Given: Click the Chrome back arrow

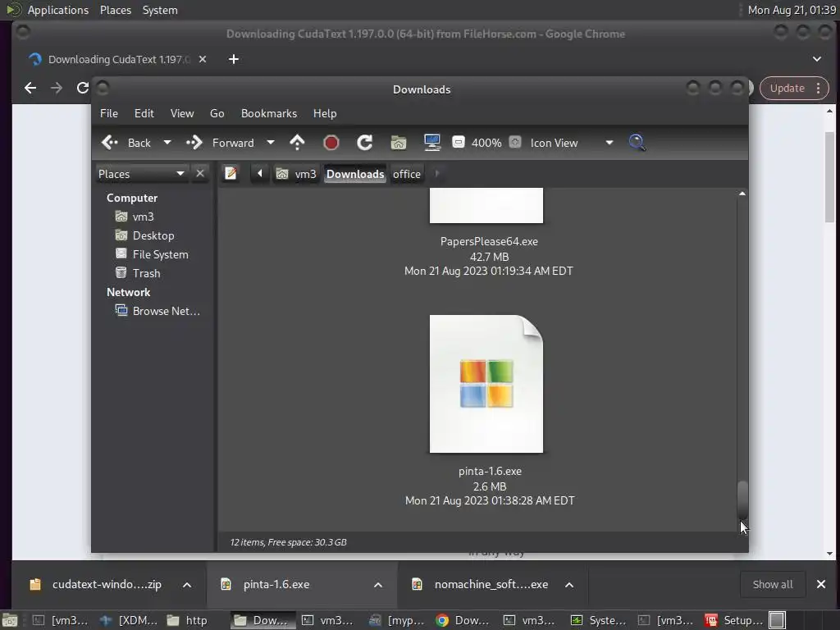Looking at the screenshot, I should [30, 88].
